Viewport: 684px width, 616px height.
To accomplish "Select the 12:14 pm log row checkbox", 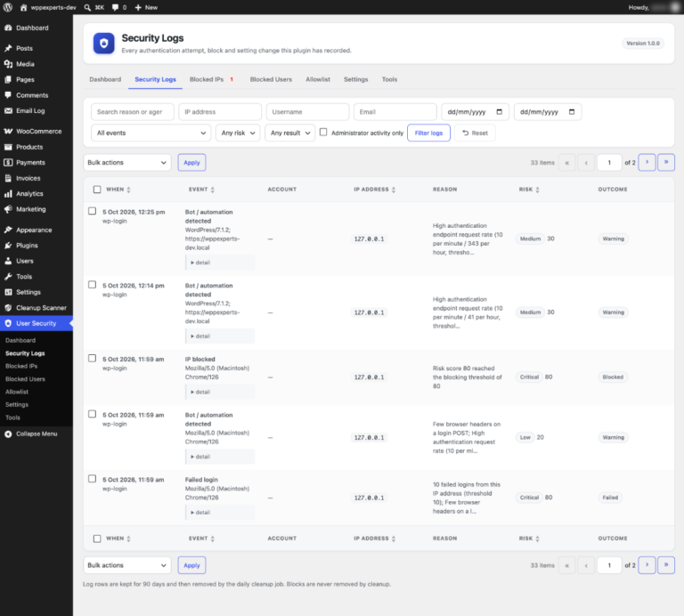I will coord(92,285).
